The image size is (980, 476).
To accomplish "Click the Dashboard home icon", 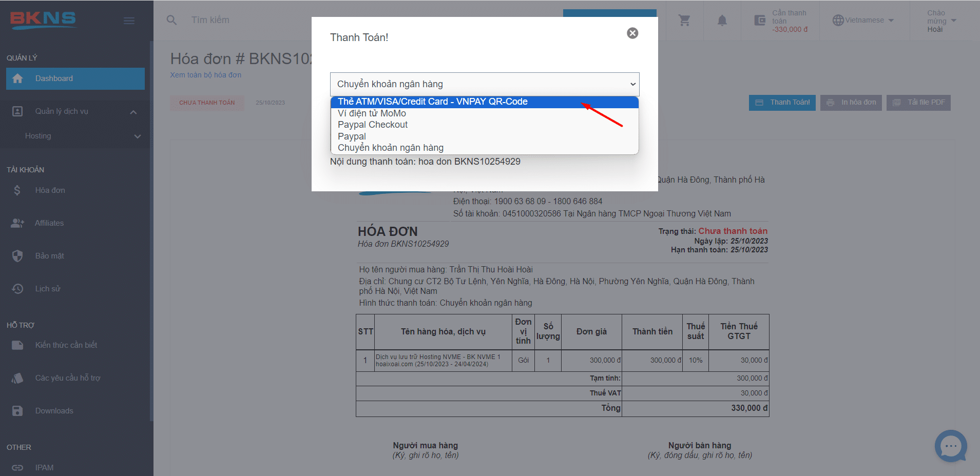I will 17,78.
